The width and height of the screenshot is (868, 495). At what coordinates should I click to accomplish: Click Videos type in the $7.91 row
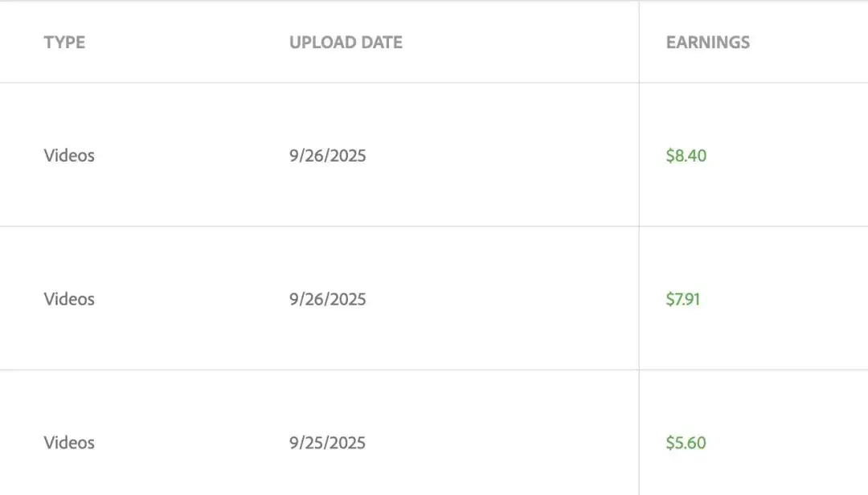(69, 299)
